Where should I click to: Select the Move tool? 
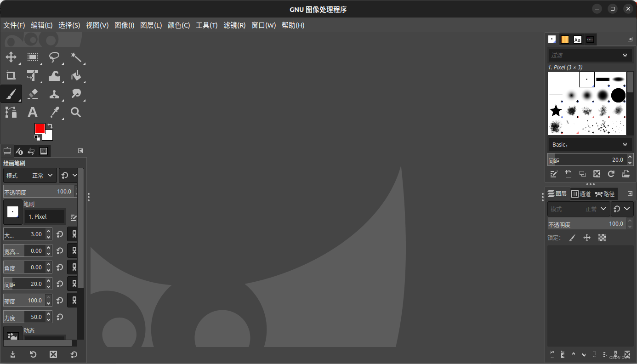click(x=11, y=57)
